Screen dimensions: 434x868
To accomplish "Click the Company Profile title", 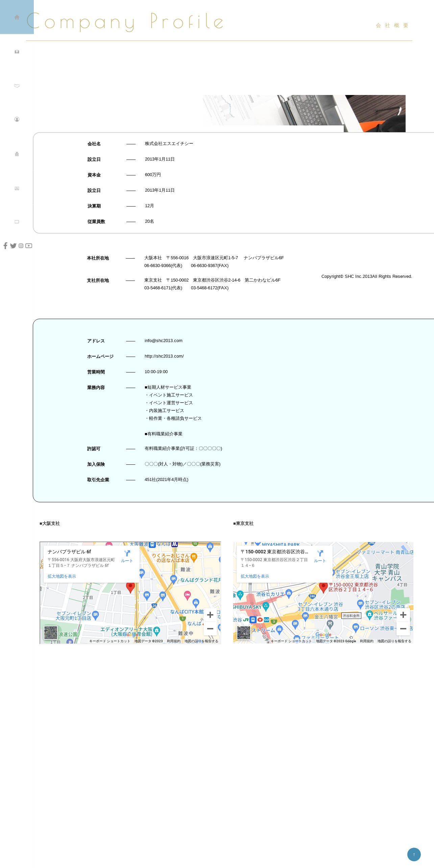I will click(x=125, y=22).
